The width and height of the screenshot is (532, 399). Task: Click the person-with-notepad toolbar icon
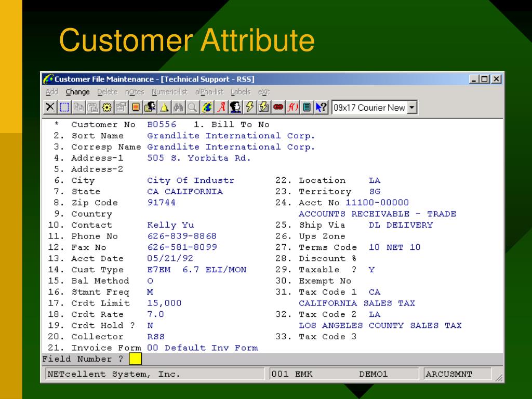(x=150, y=107)
